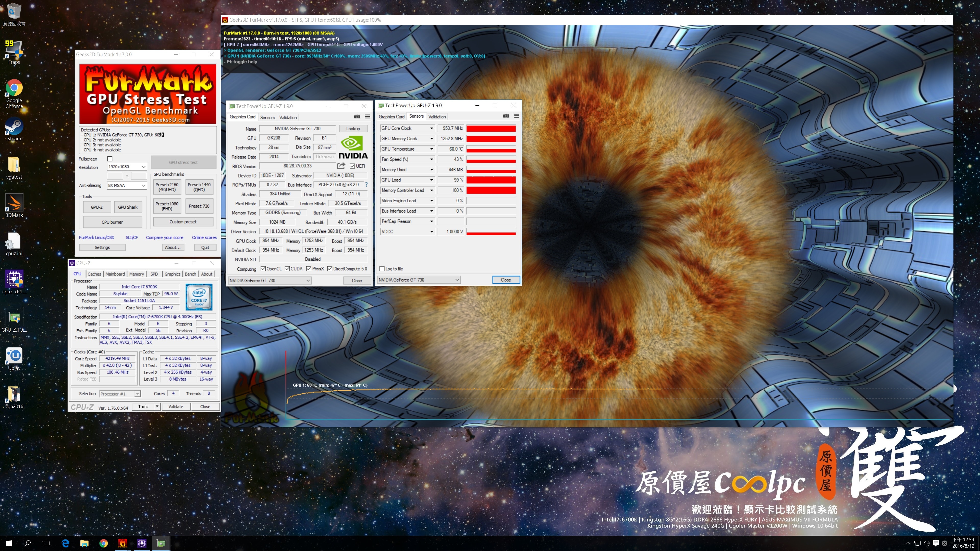
Task: Open Sensors tab in Graphics Card GPU-Z window
Action: 267,118
